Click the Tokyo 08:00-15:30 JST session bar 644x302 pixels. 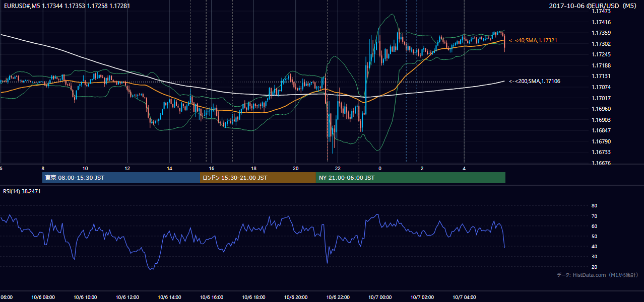(x=121, y=178)
